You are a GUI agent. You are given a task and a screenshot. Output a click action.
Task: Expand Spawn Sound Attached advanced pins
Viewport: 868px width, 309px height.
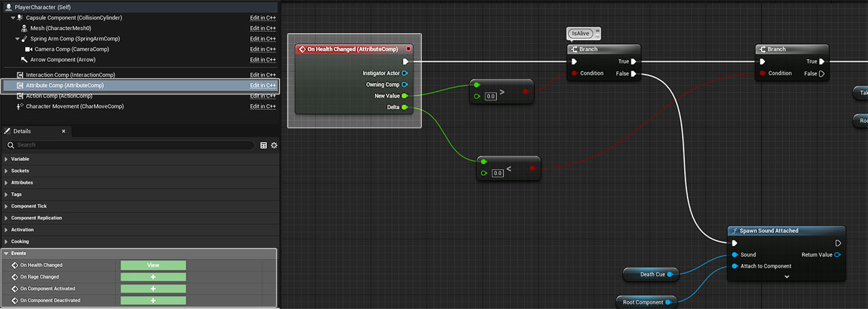[787, 276]
